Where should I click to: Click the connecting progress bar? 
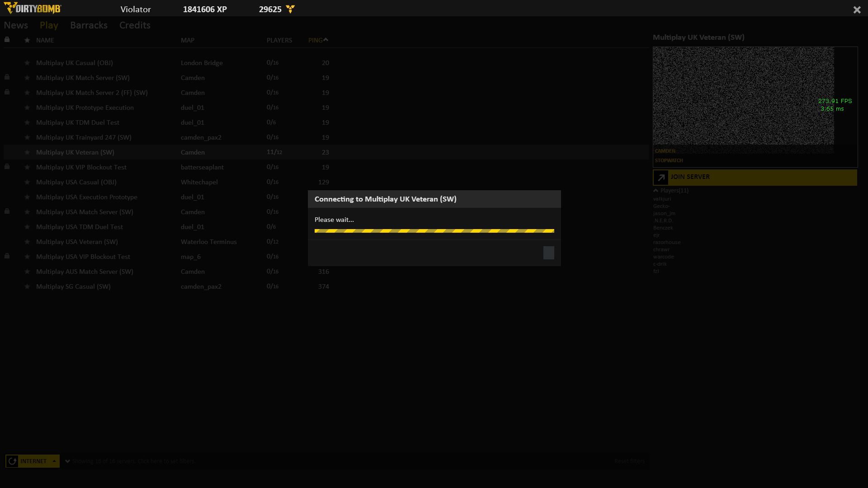click(x=434, y=231)
